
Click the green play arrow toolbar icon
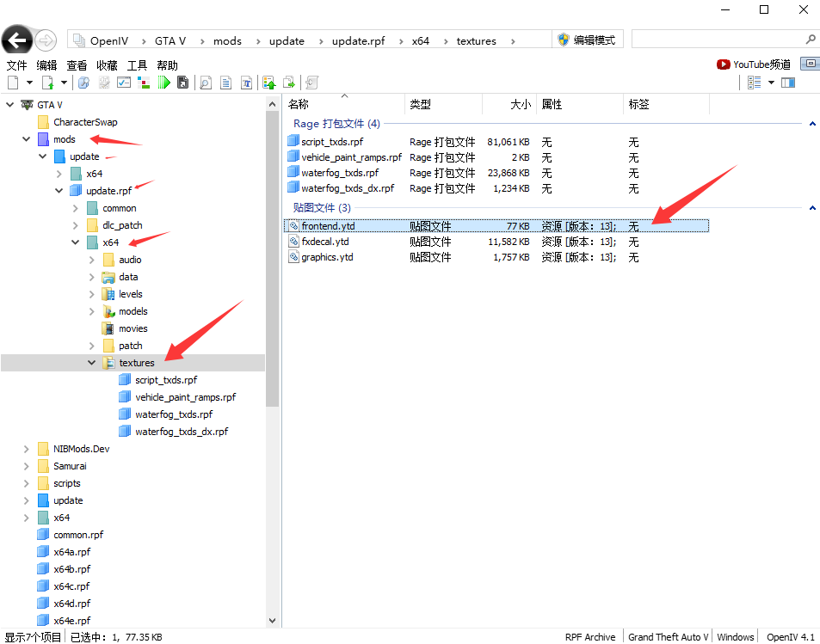[x=164, y=83]
